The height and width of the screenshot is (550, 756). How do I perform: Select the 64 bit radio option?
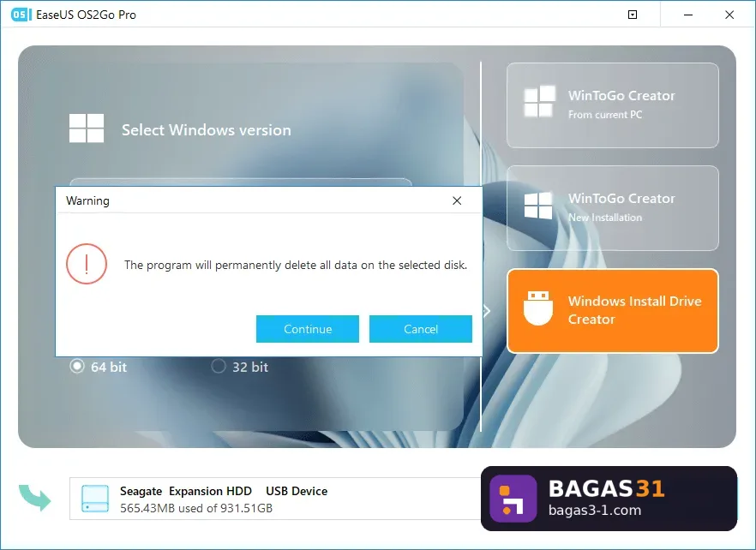[76, 367]
